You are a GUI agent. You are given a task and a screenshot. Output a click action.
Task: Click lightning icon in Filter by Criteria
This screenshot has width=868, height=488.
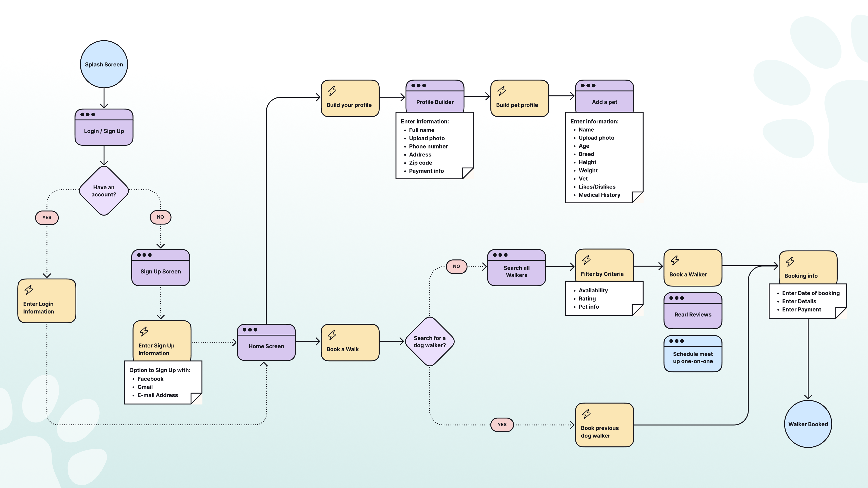(586, 260)
